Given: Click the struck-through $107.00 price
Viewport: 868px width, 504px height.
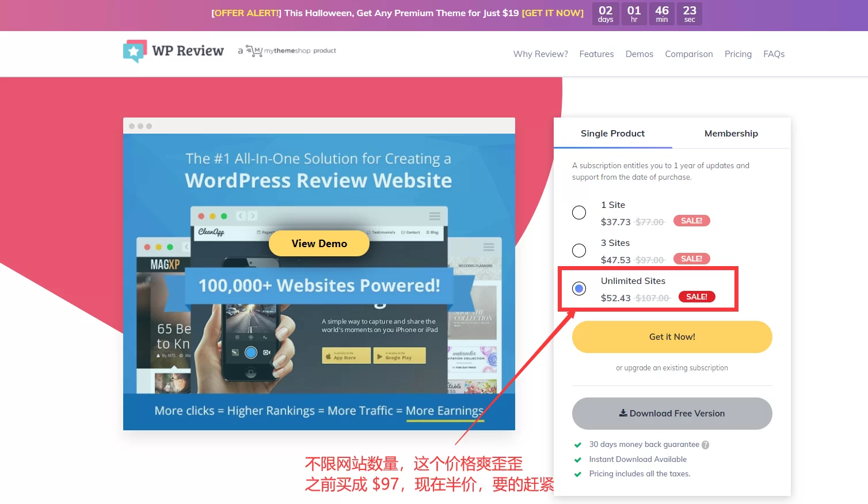Looking at the screenshot, I should [x=653, y=298].
